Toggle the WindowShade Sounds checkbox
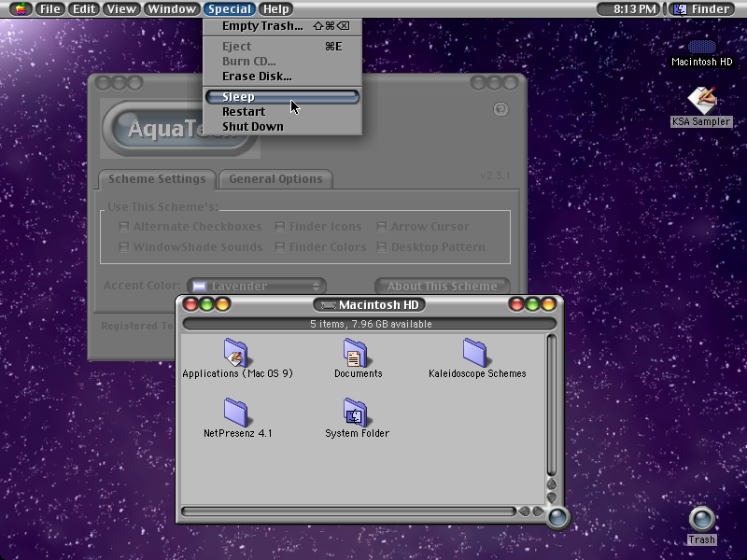747x560 pixels. click(124, 247)
